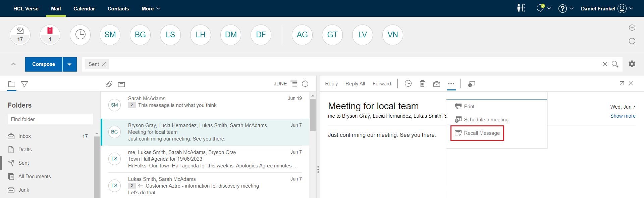Open the settings gear icon
The width and height of the screenshot is (644, 198).
632,64
